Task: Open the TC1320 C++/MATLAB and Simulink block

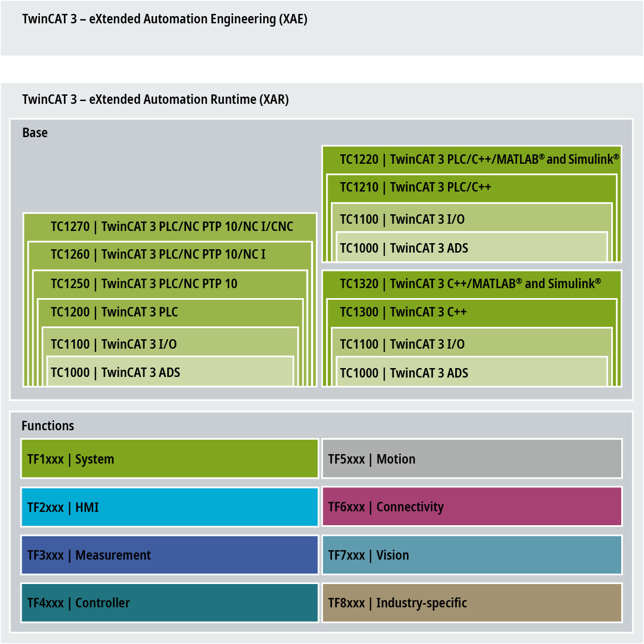Action: pos(470,284)
